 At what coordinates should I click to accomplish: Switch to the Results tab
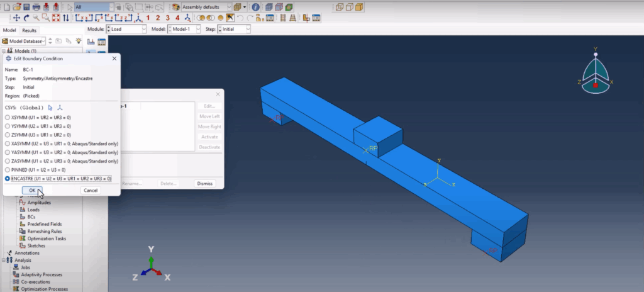click(29, 30)
